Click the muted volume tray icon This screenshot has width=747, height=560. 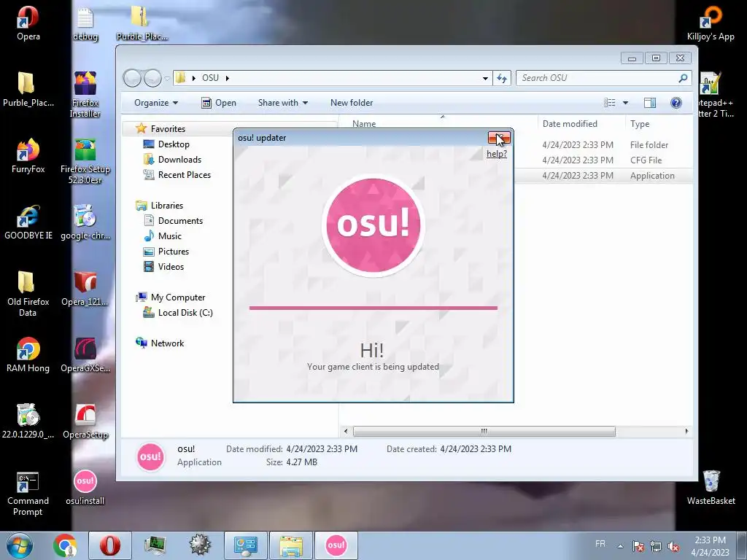pyautogui.click(x=673, y=547)
